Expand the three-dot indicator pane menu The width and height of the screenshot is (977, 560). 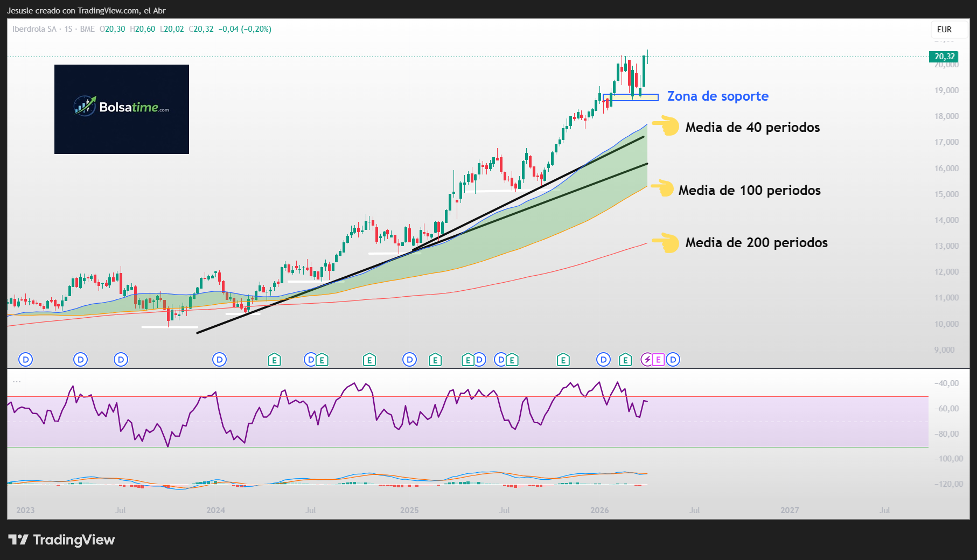pyautogui.click(x=17, y=381)
